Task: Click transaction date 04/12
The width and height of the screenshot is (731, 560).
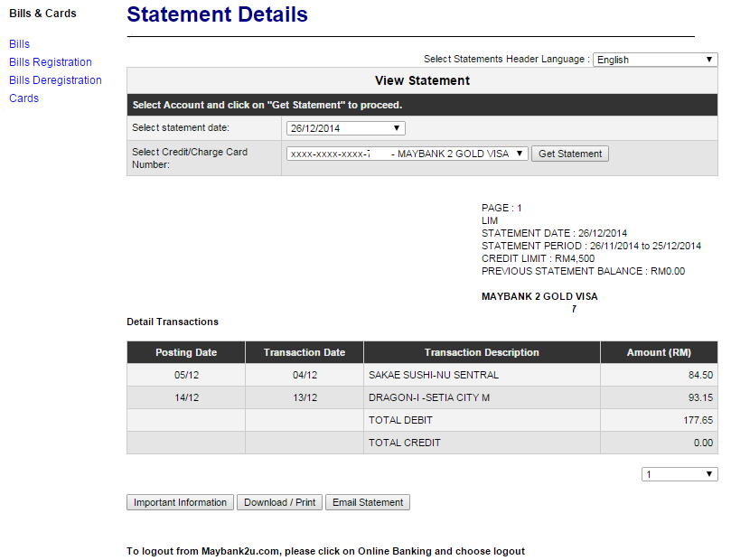Action: coord(305,375)
